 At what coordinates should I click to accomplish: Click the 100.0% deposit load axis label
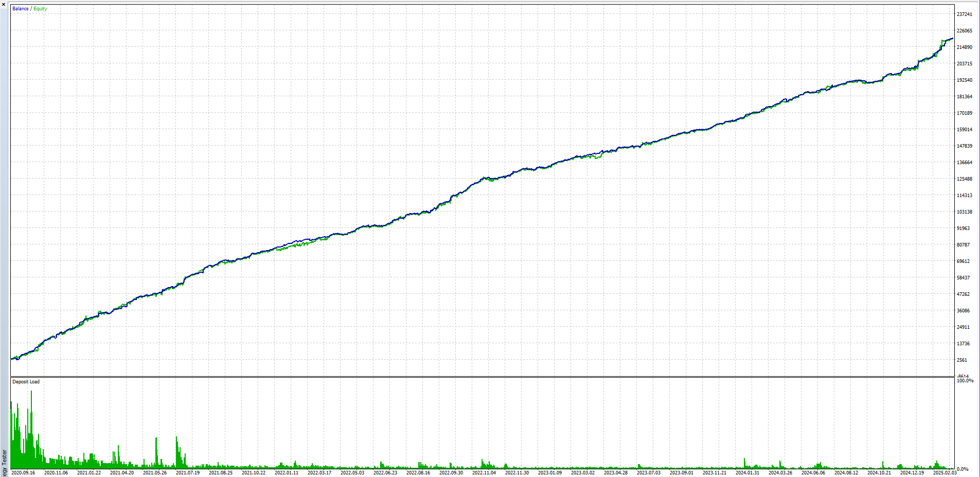965,381
